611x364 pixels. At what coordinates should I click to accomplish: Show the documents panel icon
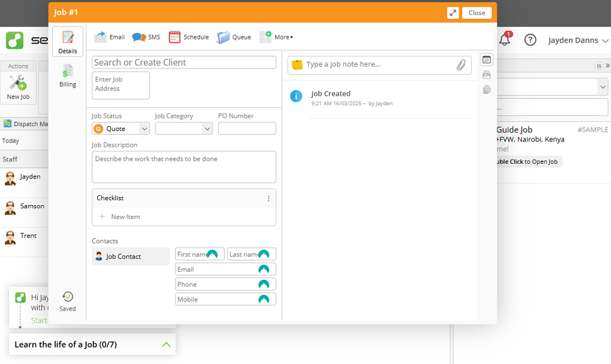pos(486,90)
